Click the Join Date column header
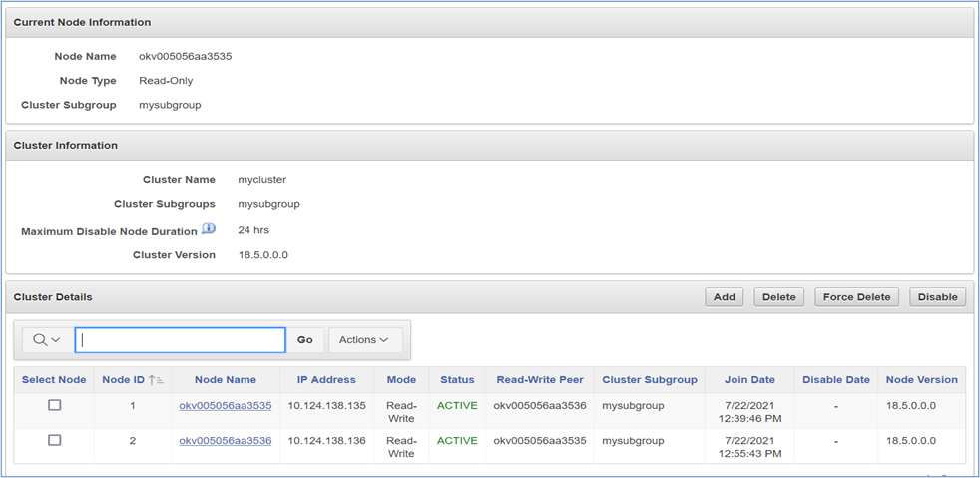Screen dimensions: 980x478 [748, 380]
